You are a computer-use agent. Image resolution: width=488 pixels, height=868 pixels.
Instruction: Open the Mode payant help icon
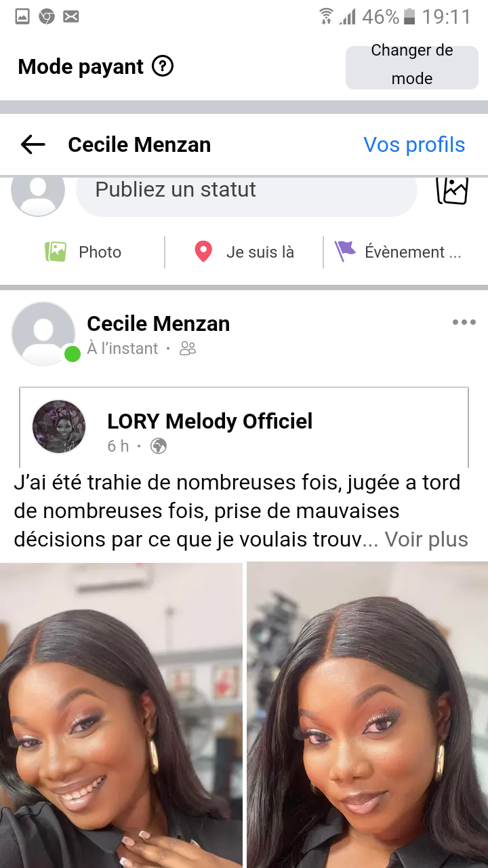point(163,66)
